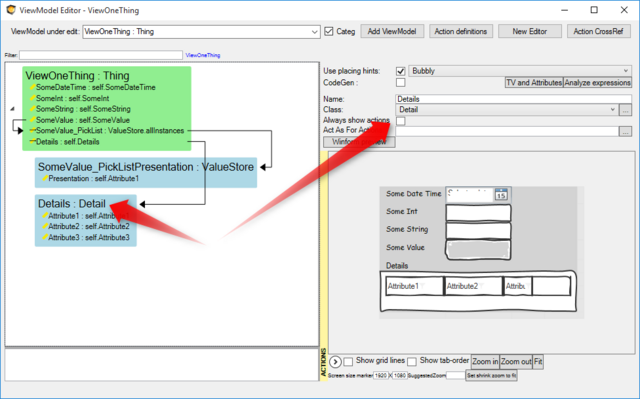The image size is (640, 399).
Task: Click into the Filter input field
Action: coord(101,55)
